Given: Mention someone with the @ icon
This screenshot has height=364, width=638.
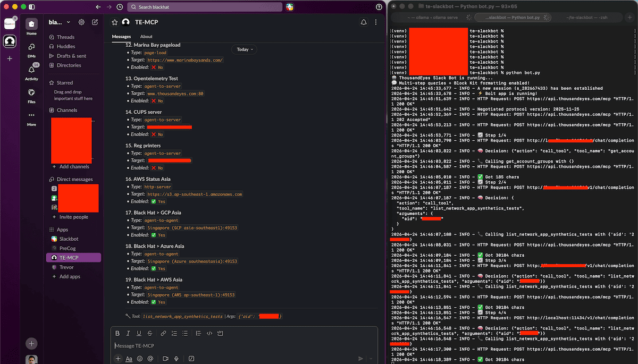Looking at the screenshot, I should click(x=150, y=359).
